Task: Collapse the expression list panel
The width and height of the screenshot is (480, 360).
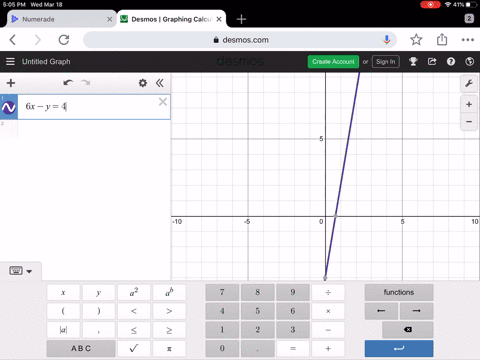Action: 160,83
